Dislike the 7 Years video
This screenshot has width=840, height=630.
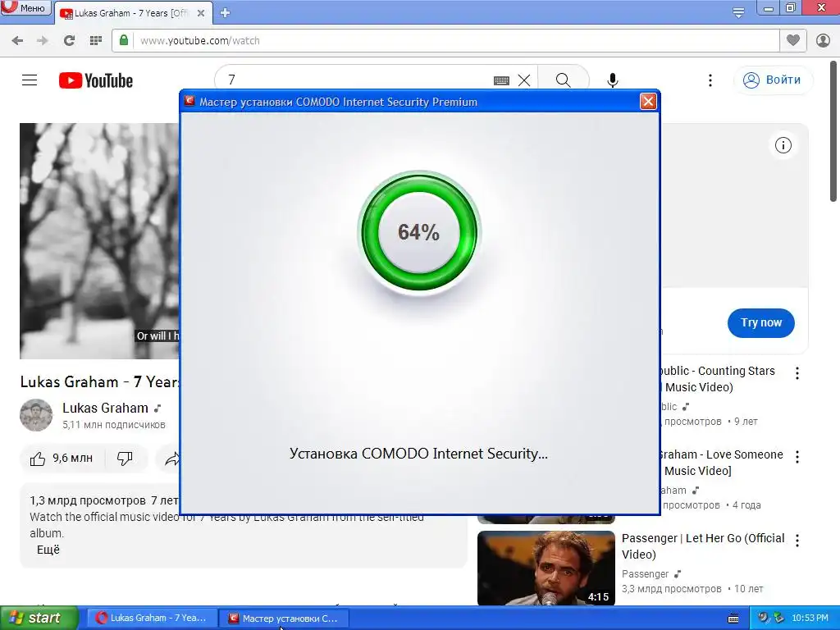tap(126, 459)
